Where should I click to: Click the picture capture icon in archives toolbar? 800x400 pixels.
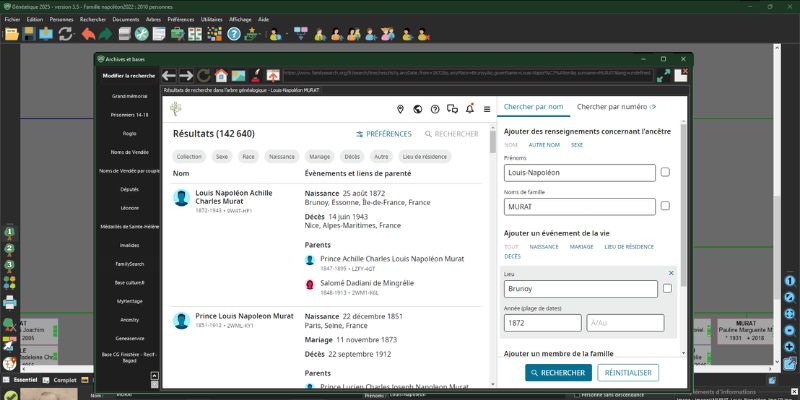[238, 76]
